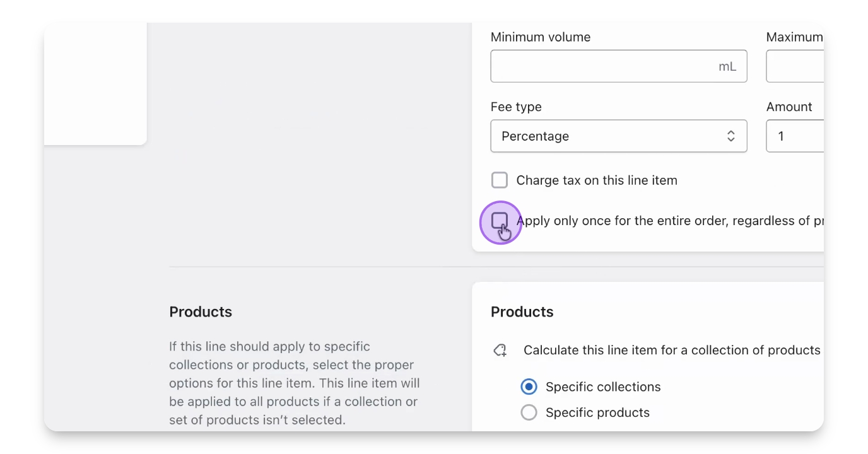Check Apply only once for entire order
Image resolution: width=868 pixels, height=454 pixels.
(x=500, y=221)
